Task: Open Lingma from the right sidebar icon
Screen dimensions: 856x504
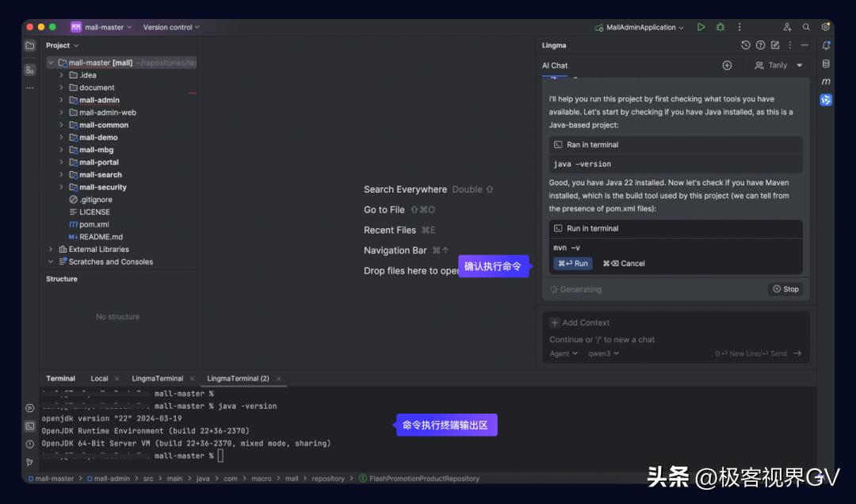Action: pyautogui.click(x=826, y=99)
